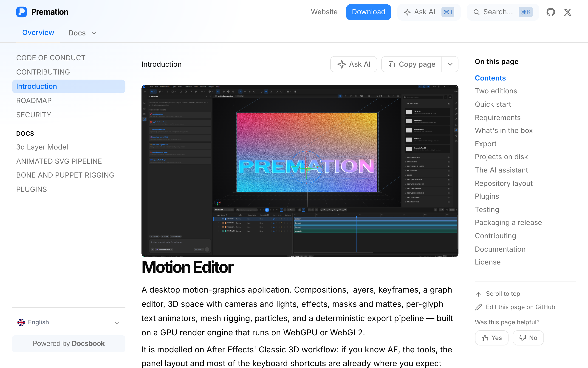Click the Download button
This screenshot has width=588, height=368.
[x=368, y=12]
